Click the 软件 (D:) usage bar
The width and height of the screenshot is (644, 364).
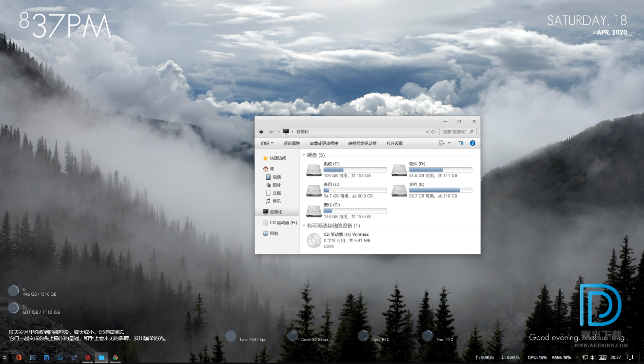point(441,170)
